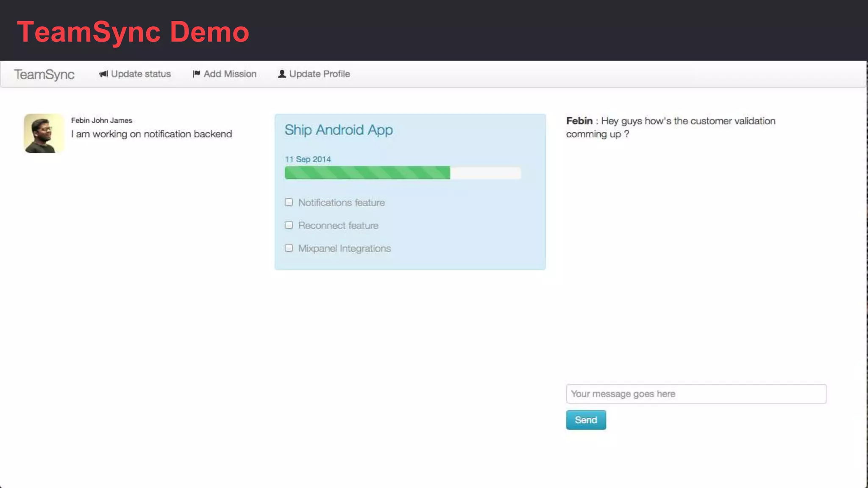The height and width of the screenshot is (488, 868).
Task: Click the 11 Sep 2014 mission date
Action: [x=308, y=159]
